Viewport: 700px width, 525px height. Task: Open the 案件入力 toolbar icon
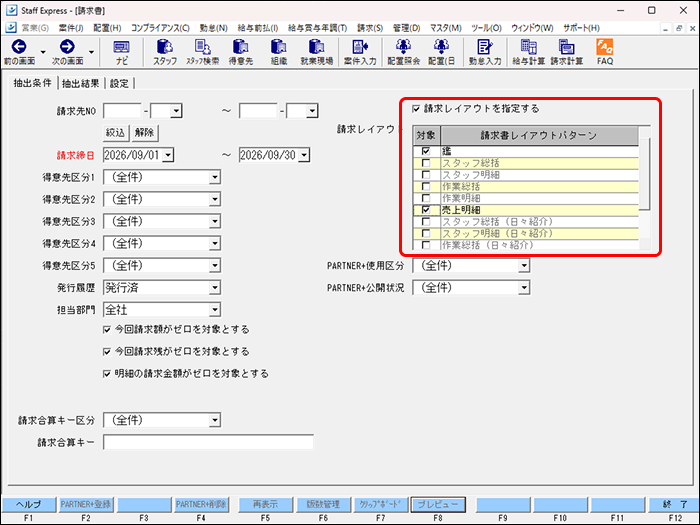point(360,47)
